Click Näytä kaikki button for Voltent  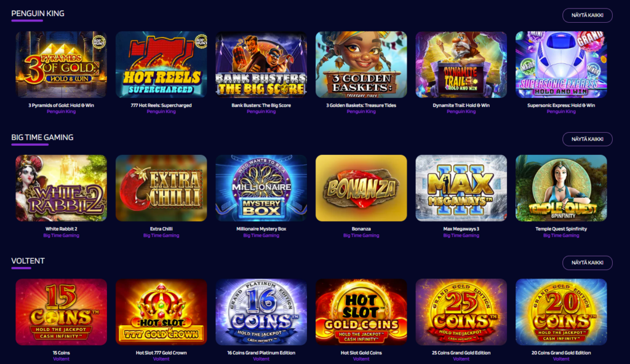tap(588, 263)
